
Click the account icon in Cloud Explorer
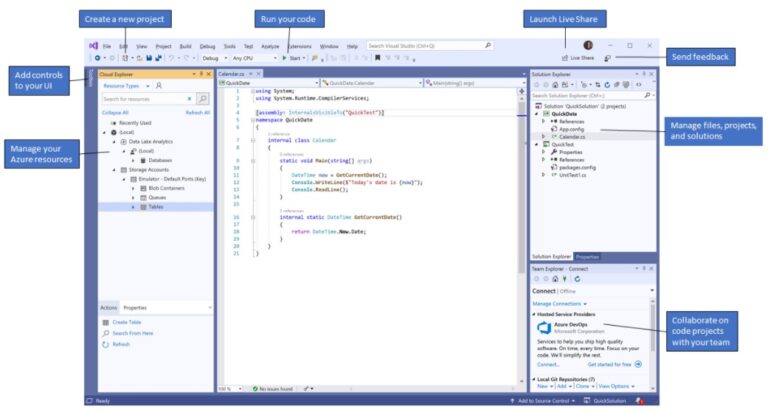coord(159,86)
